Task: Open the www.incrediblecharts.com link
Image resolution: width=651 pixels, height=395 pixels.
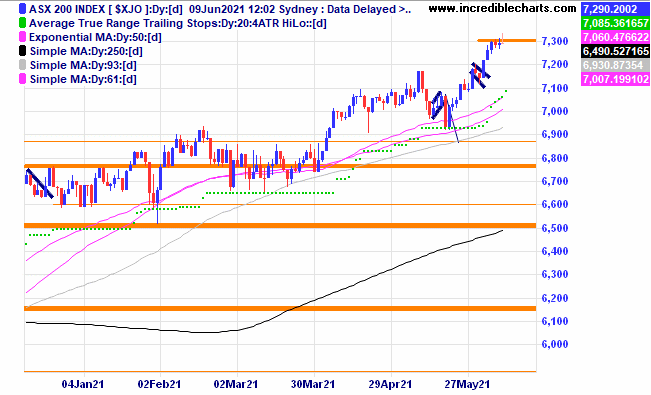Action: click(x=502, y=8)
